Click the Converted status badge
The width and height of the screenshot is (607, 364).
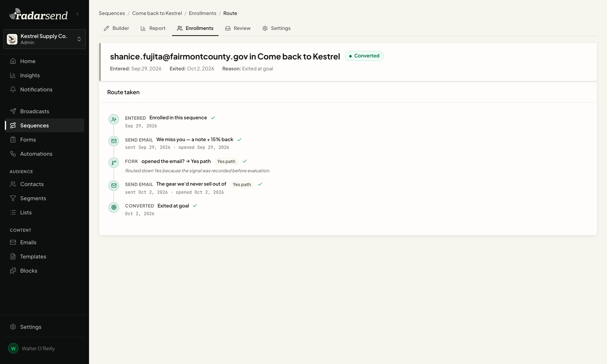tap(364, 56)
